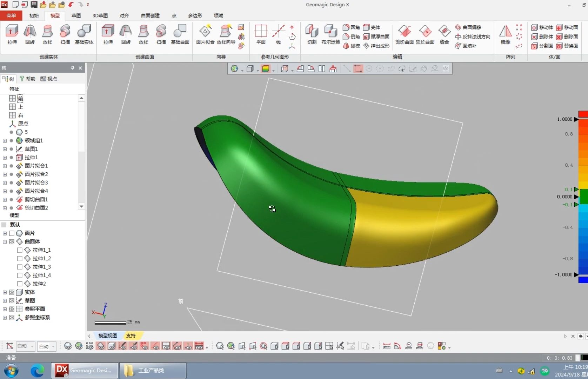
Task: Toggle visibility of the 实体 group
Action: [12, 292]
